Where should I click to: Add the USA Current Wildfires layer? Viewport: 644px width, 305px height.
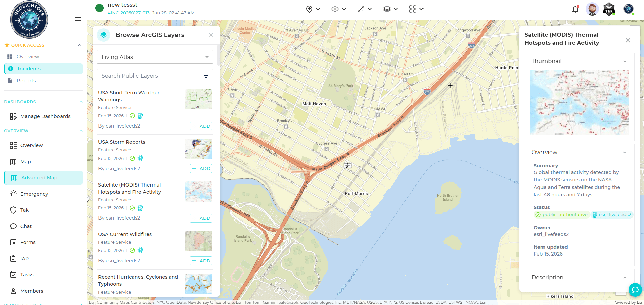(201, 261)
